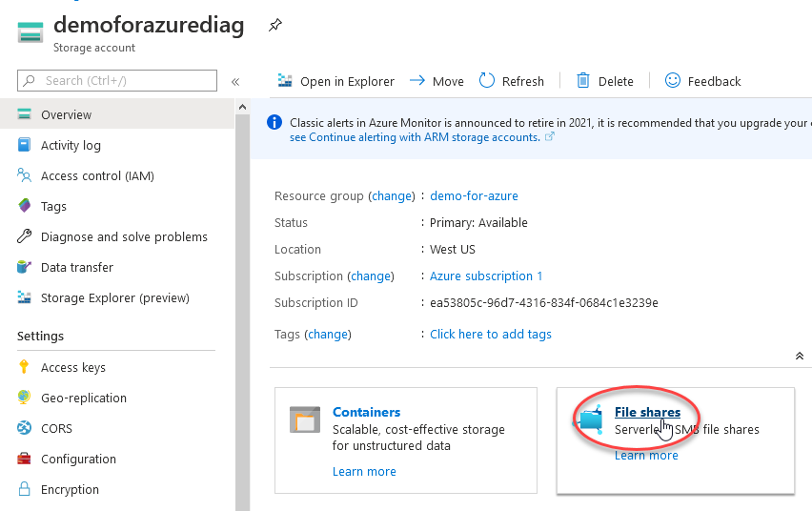This screenshot has width=812, height=511.
Task: Click the Activity log icon
Action: click(x=24, y=145)
